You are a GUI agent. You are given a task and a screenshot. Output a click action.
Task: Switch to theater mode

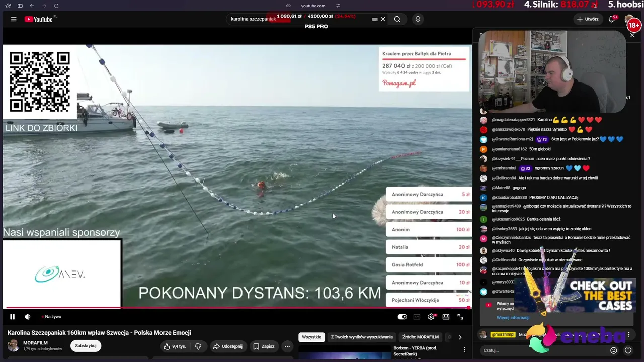[446, 317]
